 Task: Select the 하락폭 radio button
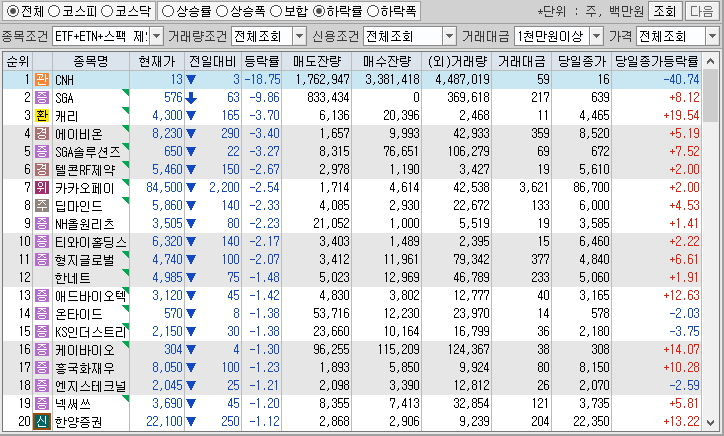click(x=373, y=11)
